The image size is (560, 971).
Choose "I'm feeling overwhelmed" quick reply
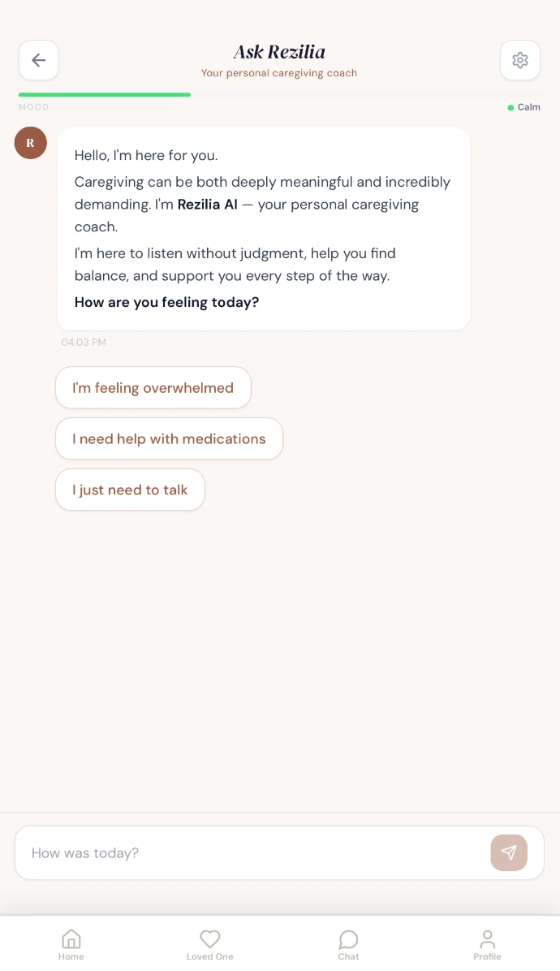point(153,388)
